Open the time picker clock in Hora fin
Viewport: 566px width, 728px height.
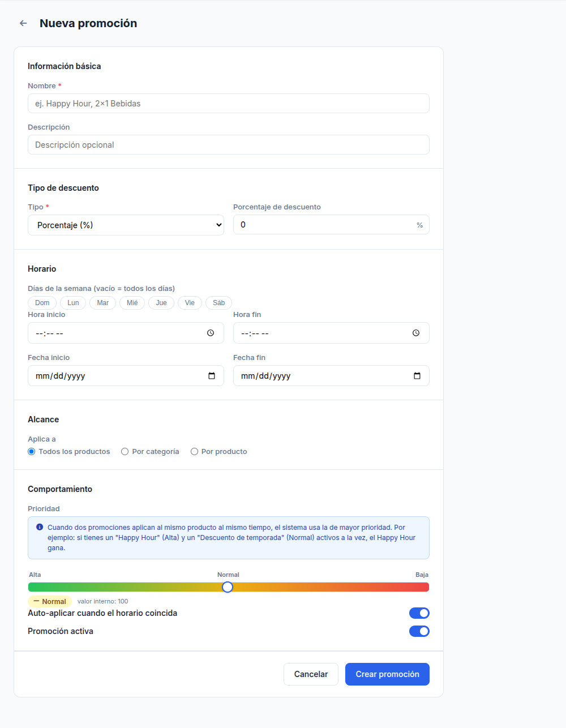[x=416, y=333]
